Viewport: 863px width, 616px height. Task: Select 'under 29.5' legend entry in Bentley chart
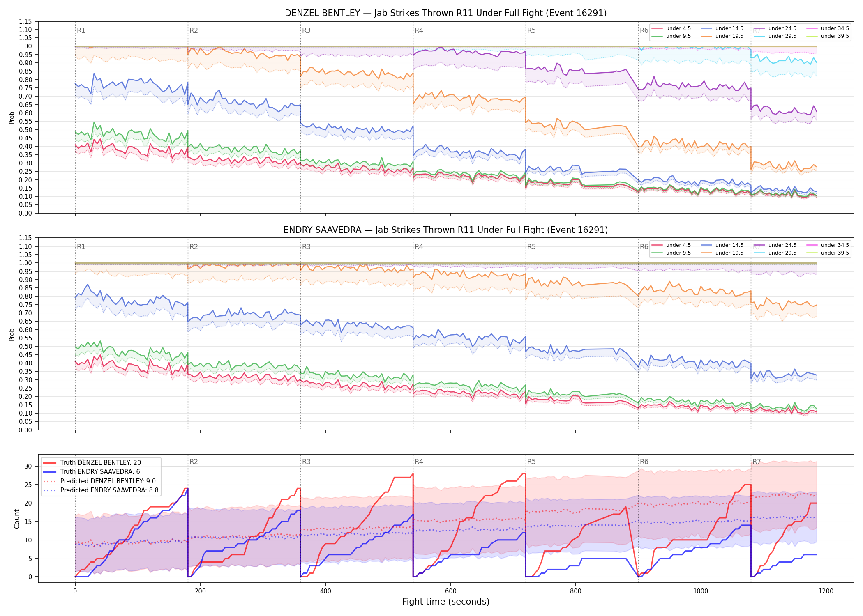tap(775, 36)
